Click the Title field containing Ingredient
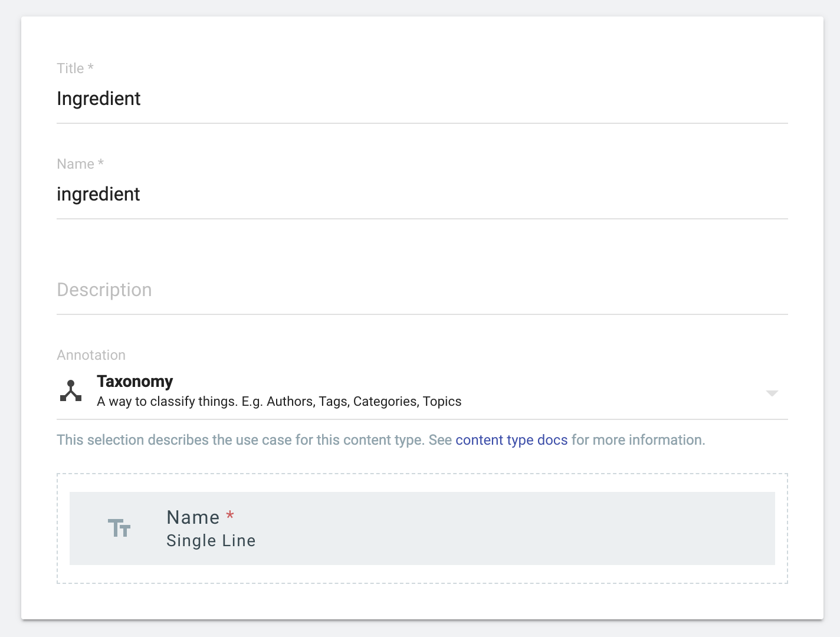Viewport: 840px width, 637px height. pos(422,98)
